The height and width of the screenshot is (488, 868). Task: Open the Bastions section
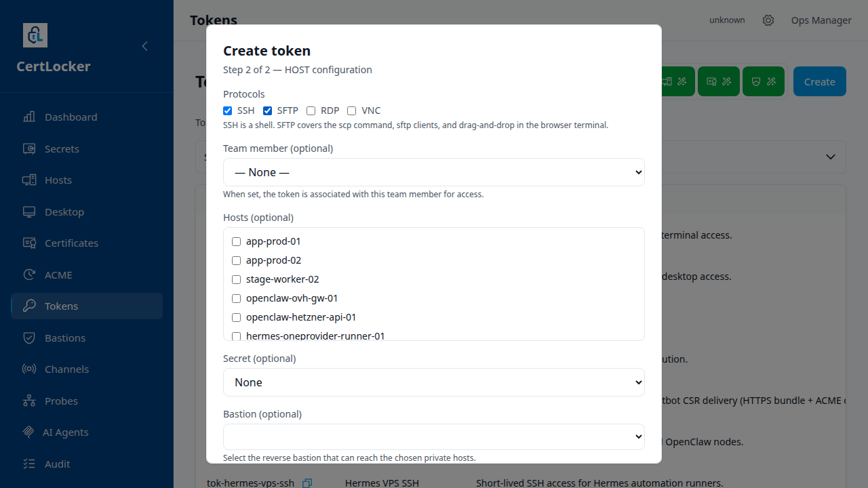[87, 338]
